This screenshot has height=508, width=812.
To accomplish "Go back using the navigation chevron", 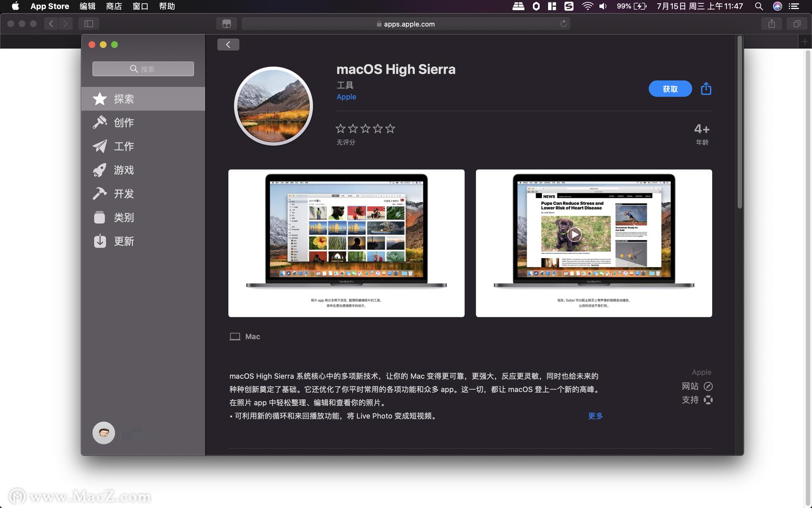I will click(228, 44).
